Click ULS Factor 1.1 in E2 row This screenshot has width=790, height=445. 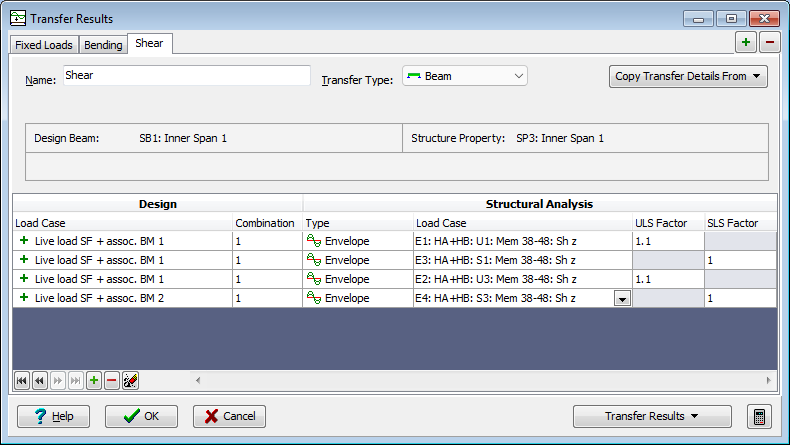pos(668,279)
